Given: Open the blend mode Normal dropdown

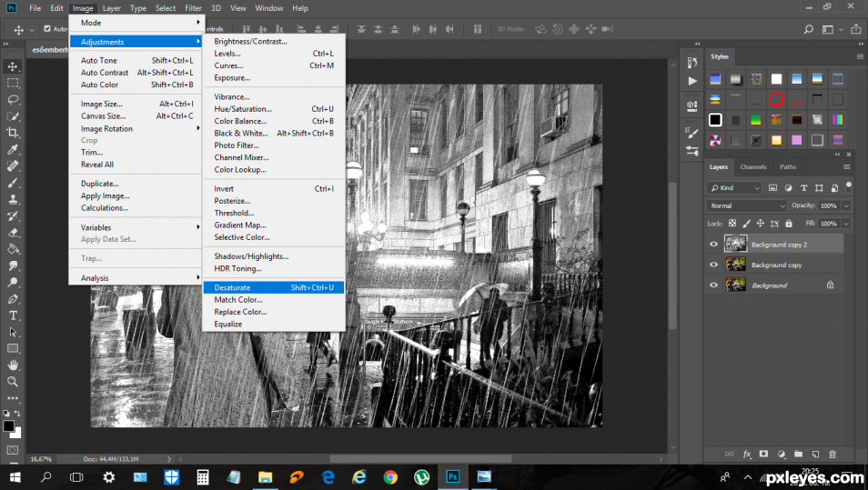Looking at the screenshot, I should 747,205.
